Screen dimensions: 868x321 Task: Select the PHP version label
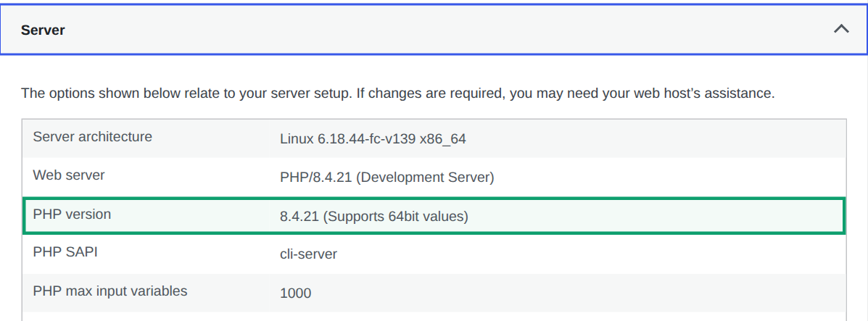point(72,214)
